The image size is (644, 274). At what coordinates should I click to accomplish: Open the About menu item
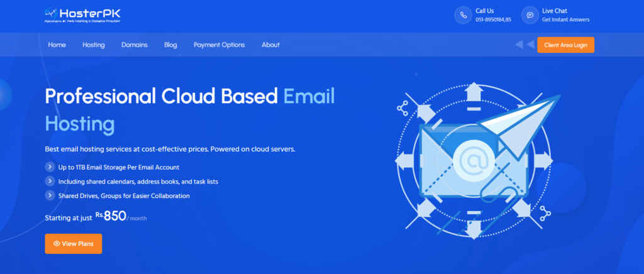pos(270,45)
